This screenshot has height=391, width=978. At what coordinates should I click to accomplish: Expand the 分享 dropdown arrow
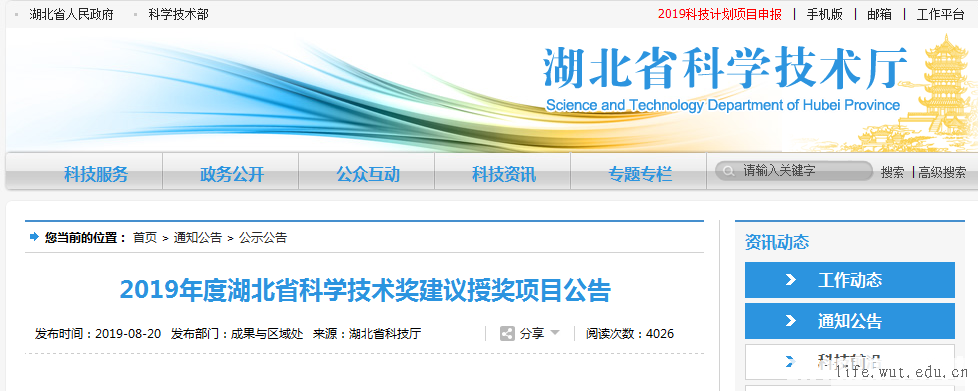coord(555,333)
